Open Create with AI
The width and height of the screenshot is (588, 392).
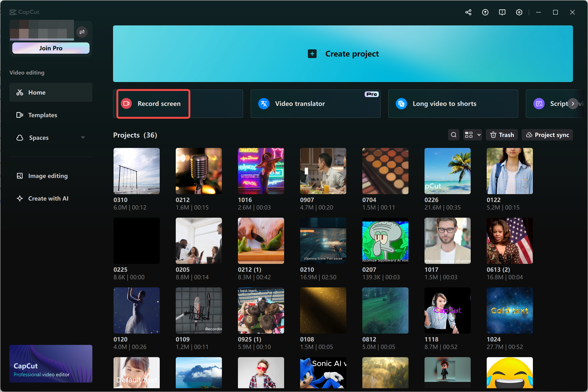(x=48, y=198)
